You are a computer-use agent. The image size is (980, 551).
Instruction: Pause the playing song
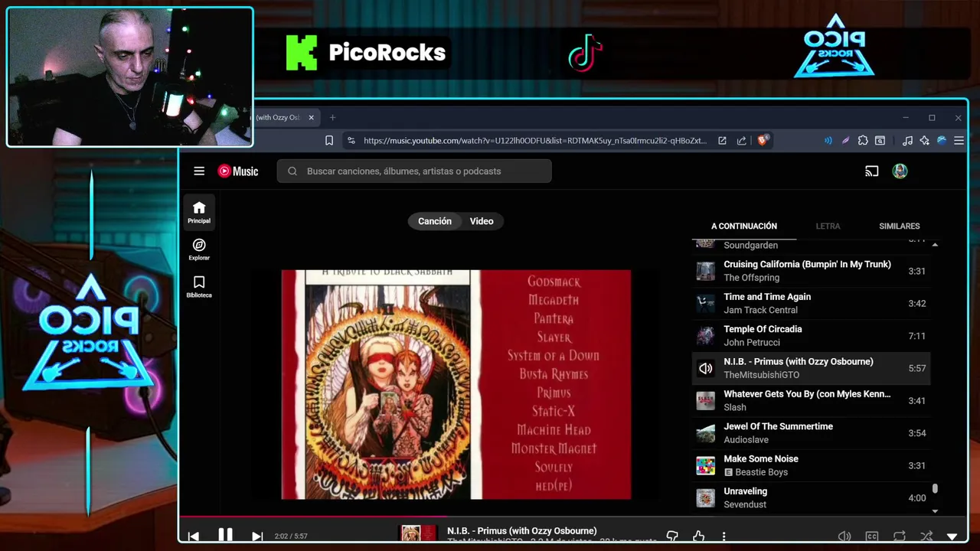[225, 536]
